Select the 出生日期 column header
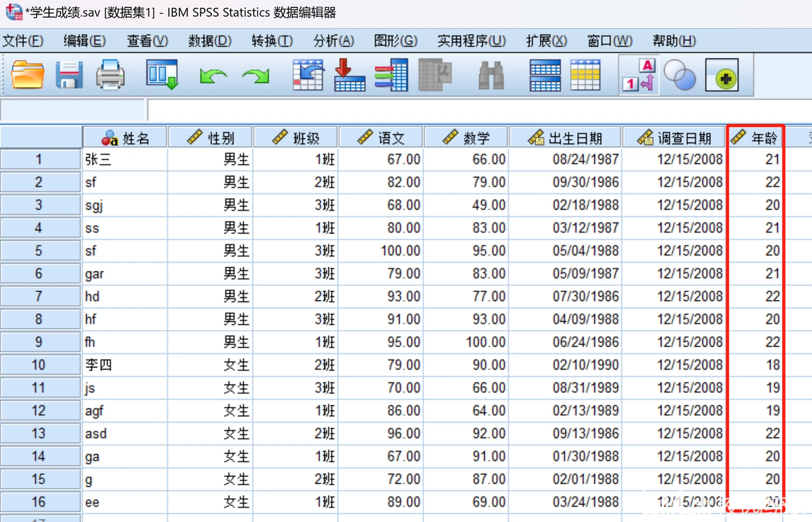 pos(565,137)
